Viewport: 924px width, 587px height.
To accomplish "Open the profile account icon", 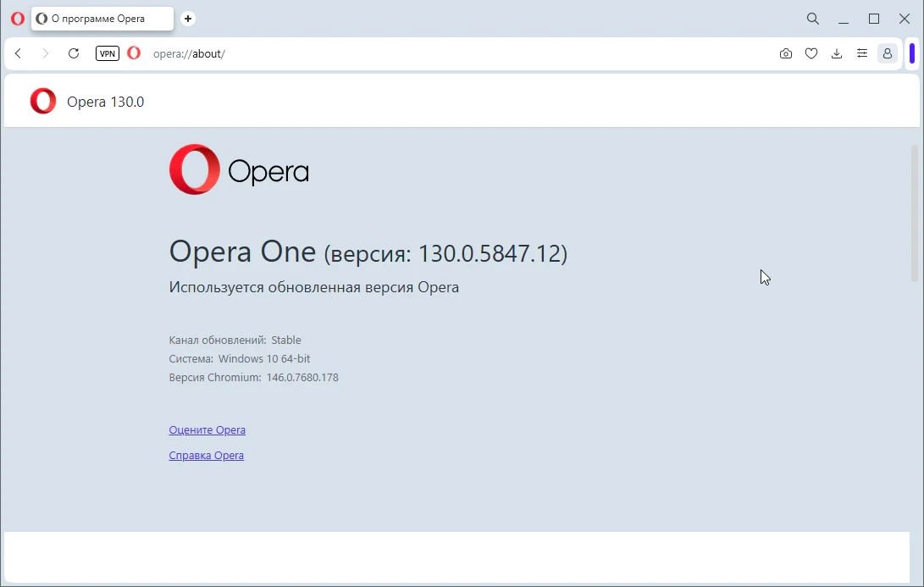I will (888, 53).
